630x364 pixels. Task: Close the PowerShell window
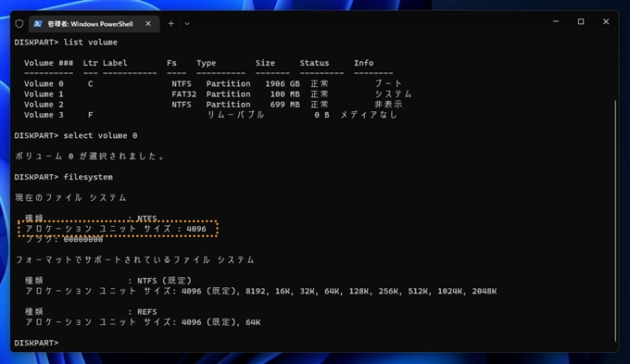click(x=606, y=21)
